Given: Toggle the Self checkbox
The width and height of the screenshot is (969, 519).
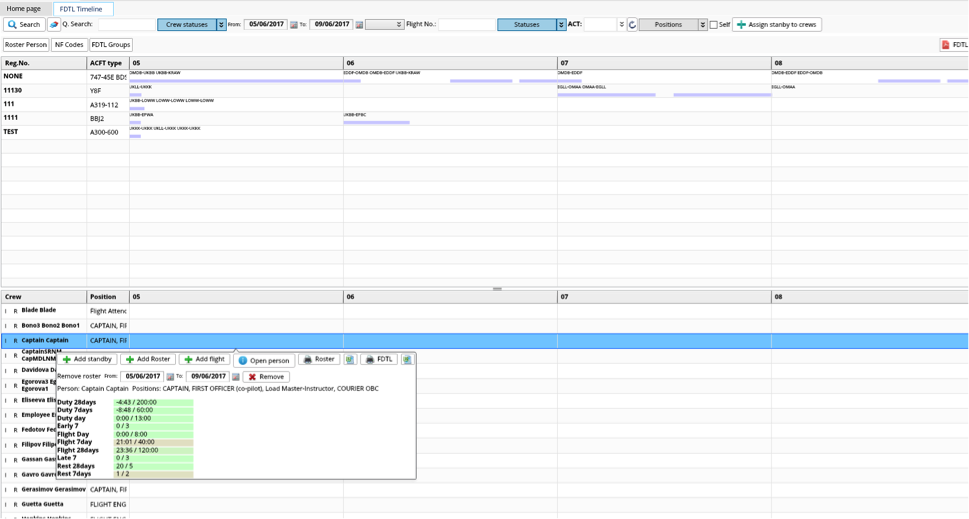Looking at the screenshot, I should pyautogui.click(x=713, y=25).
